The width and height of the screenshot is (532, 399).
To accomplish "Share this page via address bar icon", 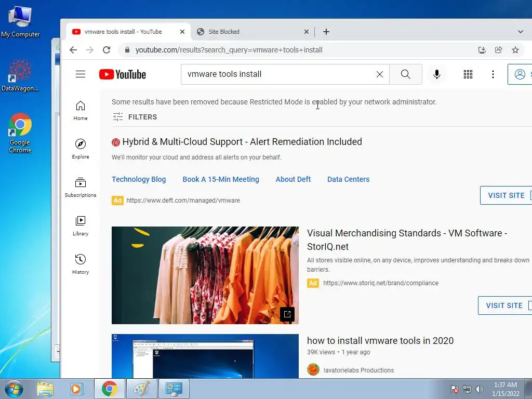I will click(498, 50).
